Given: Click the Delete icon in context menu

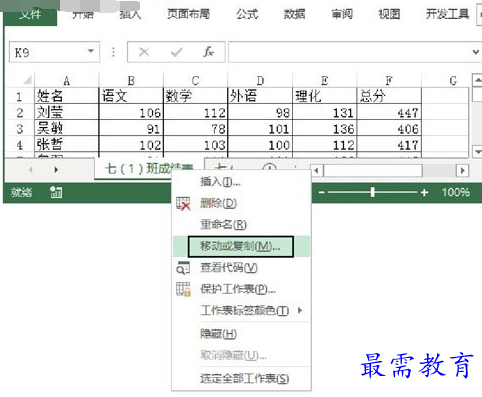Looking at the screenshot, I should pyautogui.click(x=183, y=203).
